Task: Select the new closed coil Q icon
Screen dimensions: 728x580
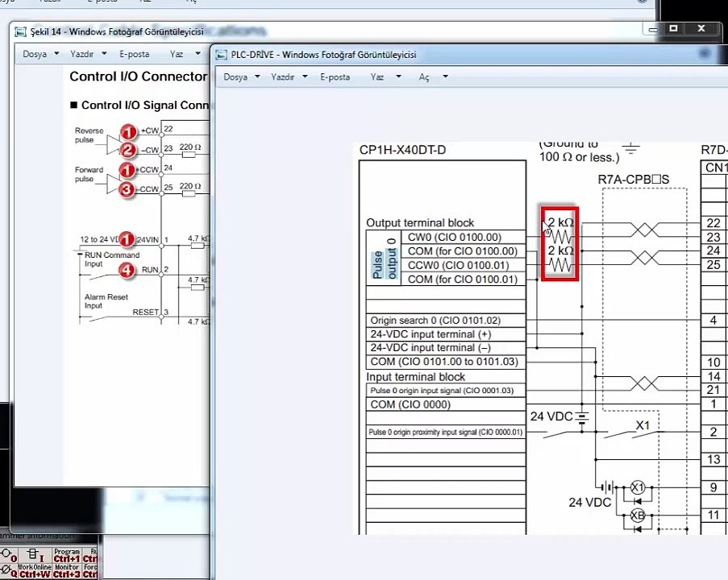Action: pyautogui.click(x=9, y=570)
